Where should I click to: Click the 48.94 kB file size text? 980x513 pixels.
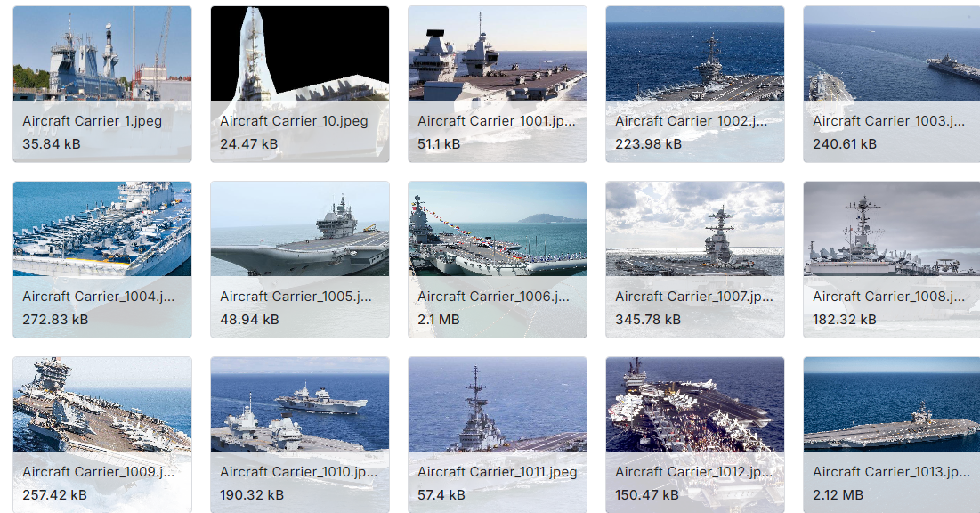coord(249,320)
